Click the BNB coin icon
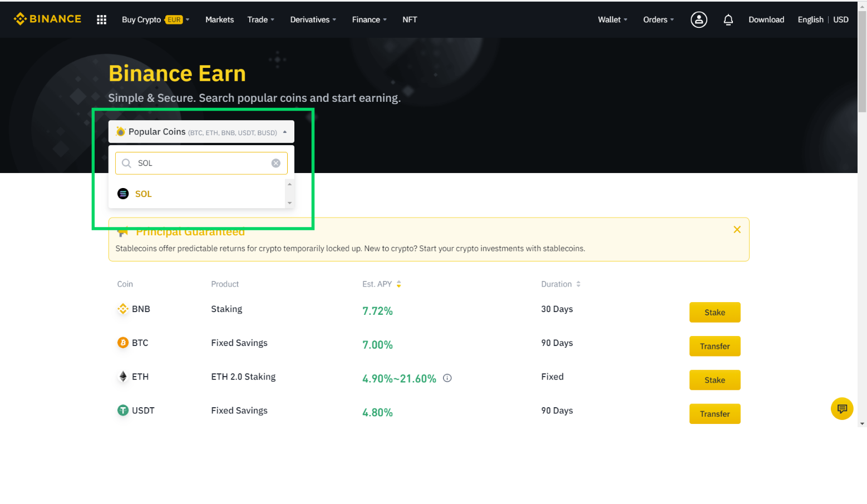This screenshot has height=504, width=867. 123,309
